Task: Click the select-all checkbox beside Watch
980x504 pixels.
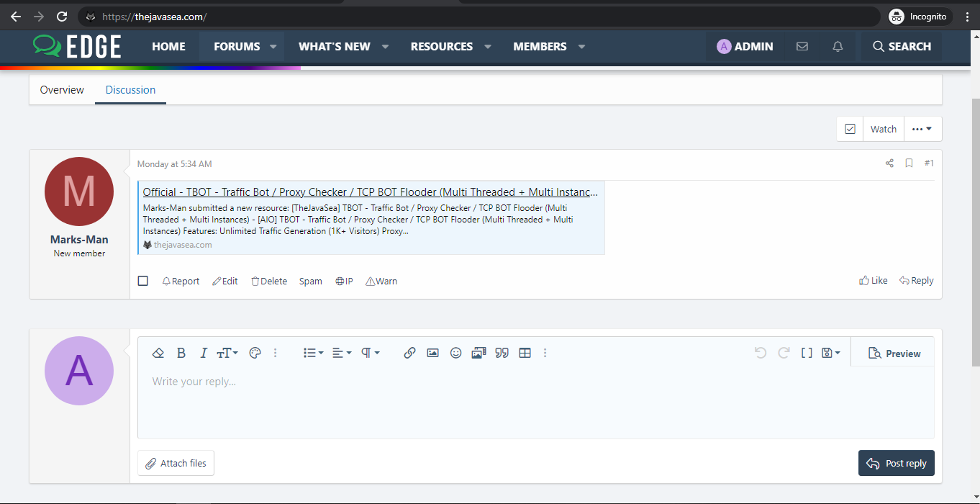Action: pos(850,129)
